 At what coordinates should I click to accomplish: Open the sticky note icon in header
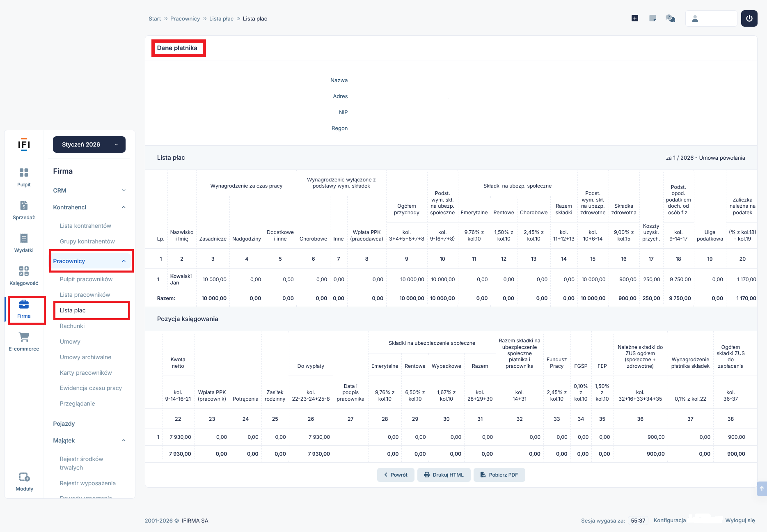coord(653,18)
